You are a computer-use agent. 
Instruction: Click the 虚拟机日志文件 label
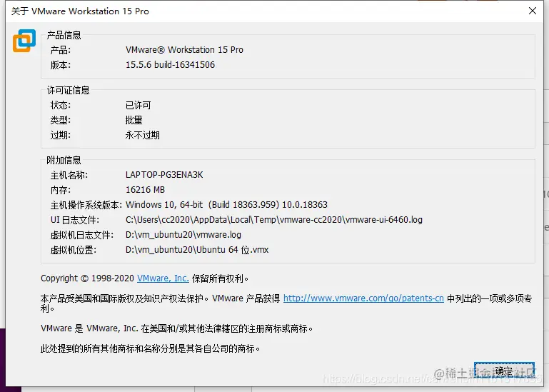pyautogui.click(x=82, y=235)
